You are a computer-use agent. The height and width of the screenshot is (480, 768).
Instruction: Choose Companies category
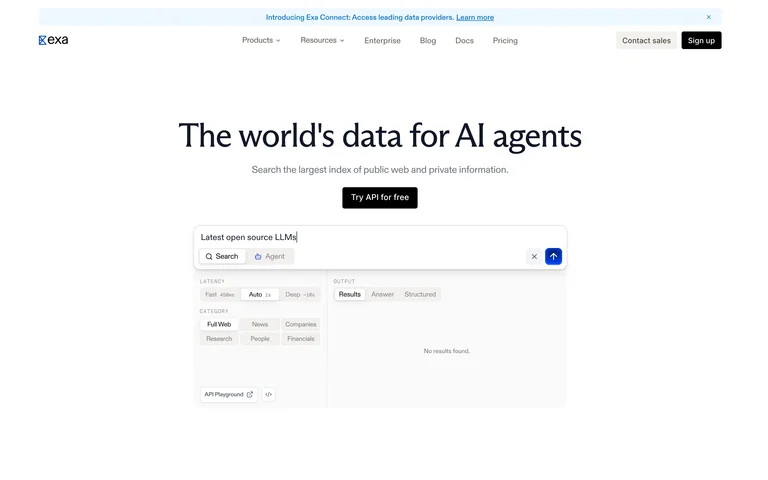[301, 324]
